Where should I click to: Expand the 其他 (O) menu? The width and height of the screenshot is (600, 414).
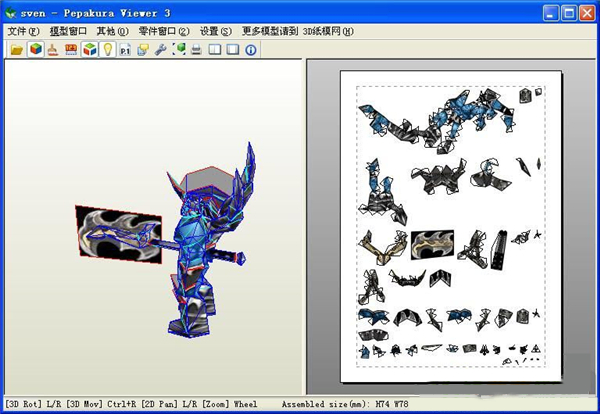click(x=113, y=31)
